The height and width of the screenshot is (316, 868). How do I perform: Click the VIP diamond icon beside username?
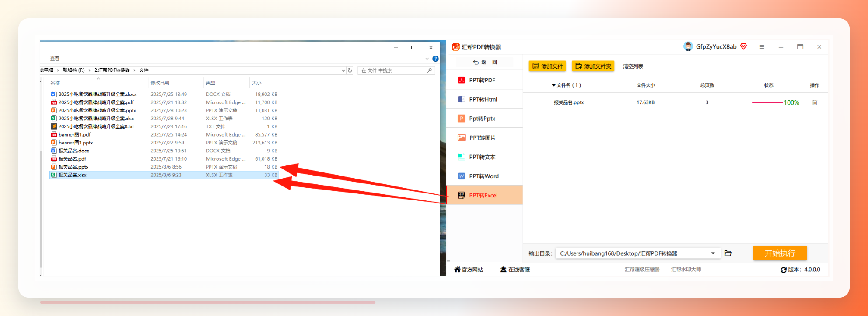[x=743, y=46]
